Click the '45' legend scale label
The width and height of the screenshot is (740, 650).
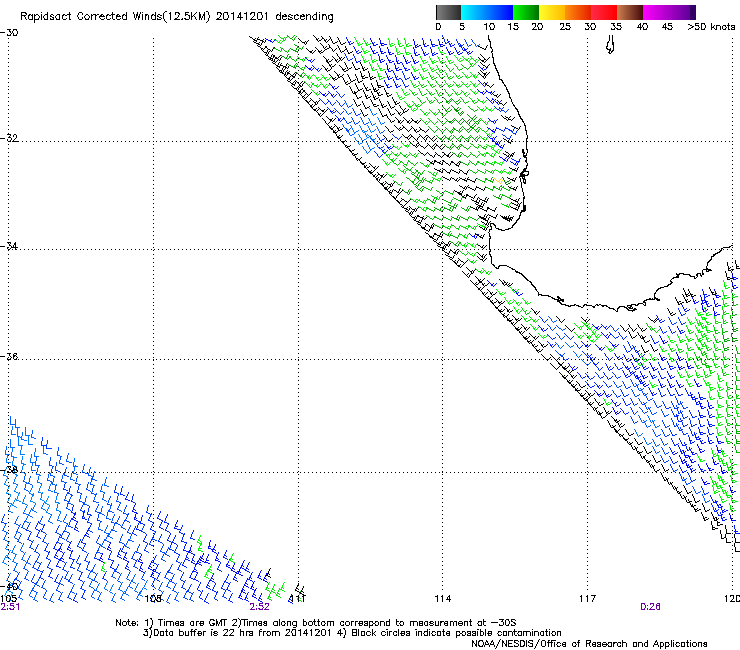[667, 27]
